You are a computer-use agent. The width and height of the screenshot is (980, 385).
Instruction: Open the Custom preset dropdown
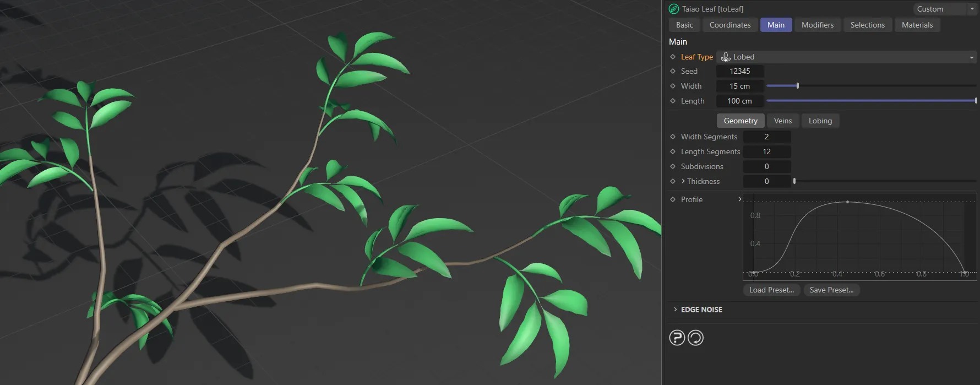(944, 9)
